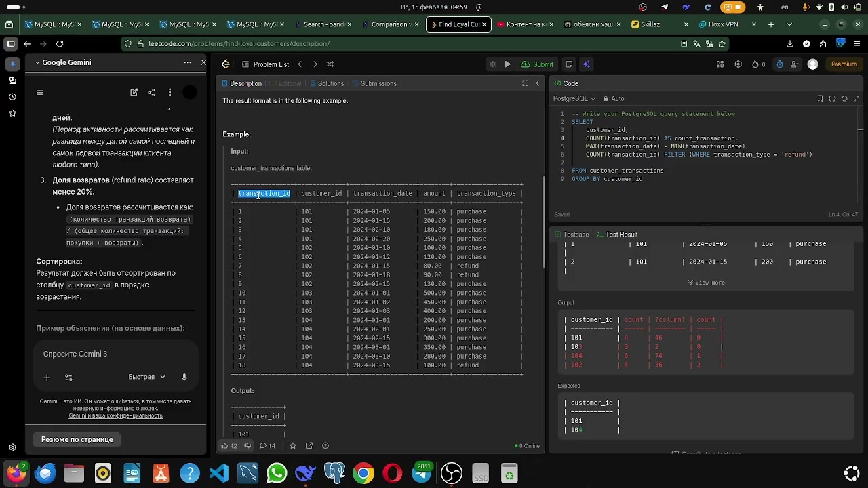868x488 pixels.
Task: Click the Спросите Gemini 3 input field
Action: (116, 354)
